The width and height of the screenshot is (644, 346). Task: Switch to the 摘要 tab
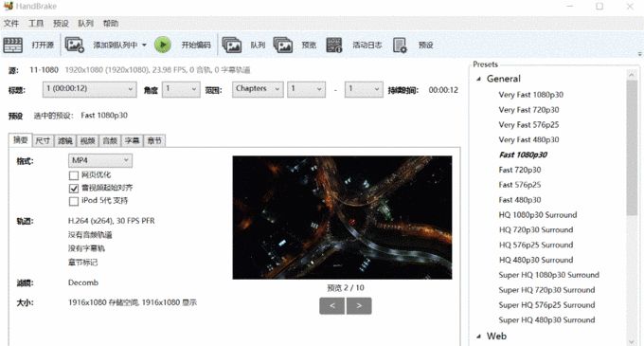click(20, 140)
